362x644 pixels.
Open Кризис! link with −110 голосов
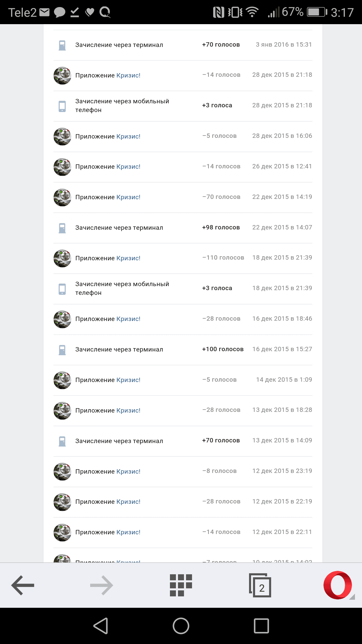tap(128, 258)
